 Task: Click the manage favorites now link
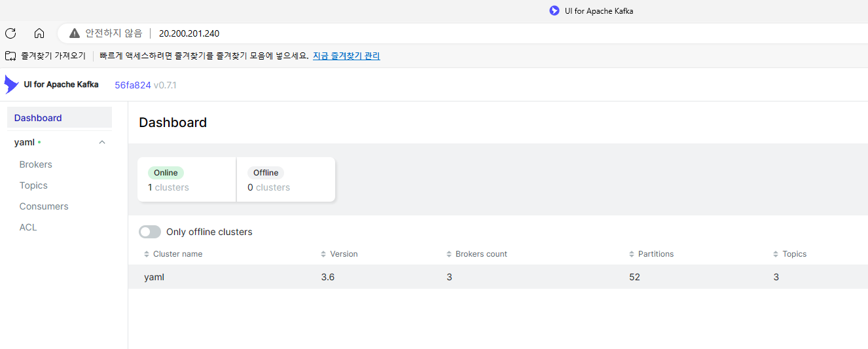(x=346, y=56)
